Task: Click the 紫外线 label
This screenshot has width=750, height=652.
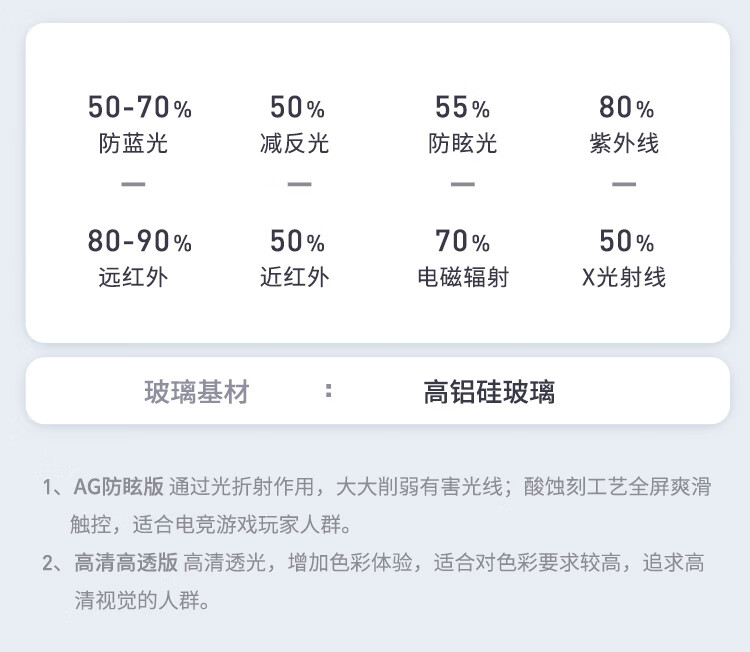Action: [x=625, y=144]
